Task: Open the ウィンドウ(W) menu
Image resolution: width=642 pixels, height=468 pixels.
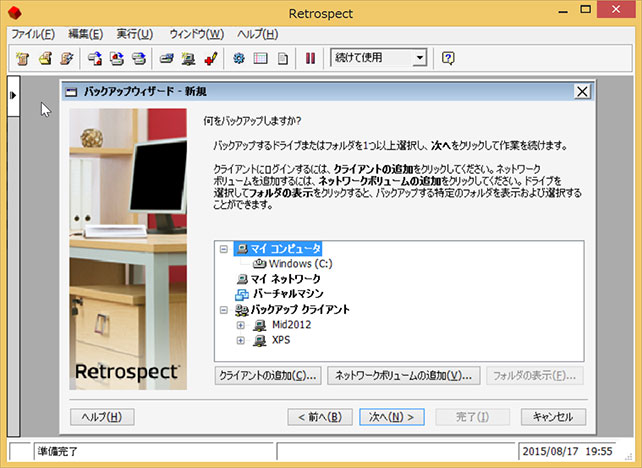Action: coord(197,34)
